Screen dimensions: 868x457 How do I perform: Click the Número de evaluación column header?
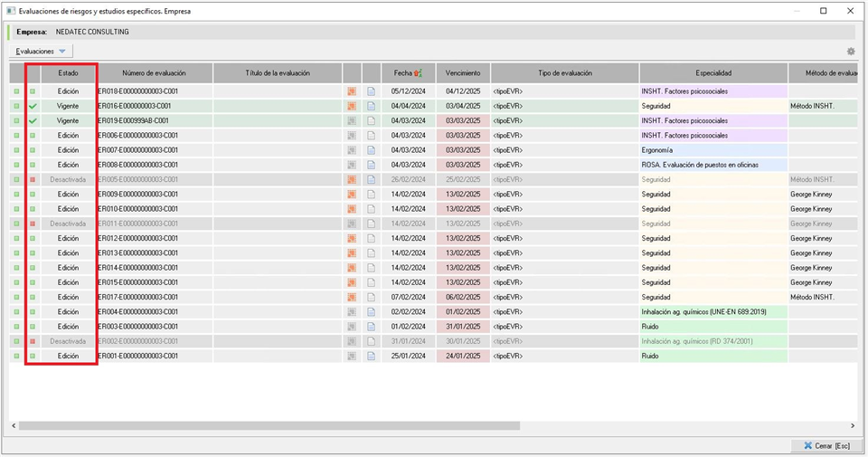[x=155, y=73]
